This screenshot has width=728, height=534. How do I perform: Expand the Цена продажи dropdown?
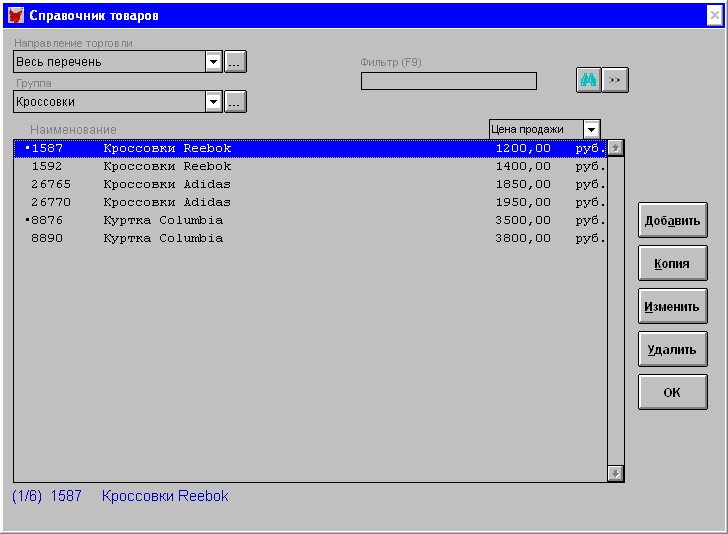[591, 130]
